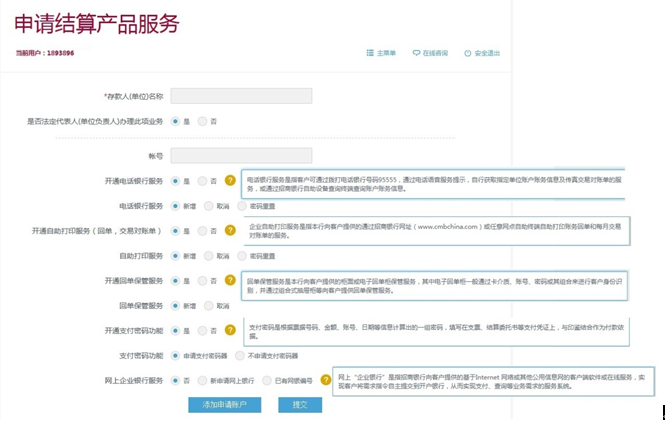This screenshot has height=428, width=665.
Task: Click the 提交 submit button
Action: pyautogui.click(x=299, y=404)
